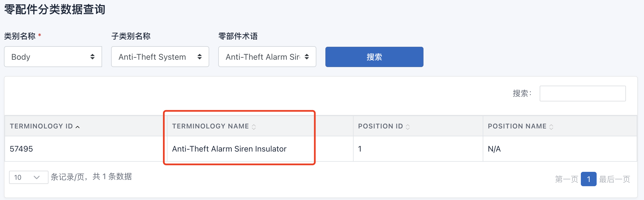The image size is (644, 200).
Task: Open the Anti-Theft System subcategory dropdown
Action: click(160, 57)
